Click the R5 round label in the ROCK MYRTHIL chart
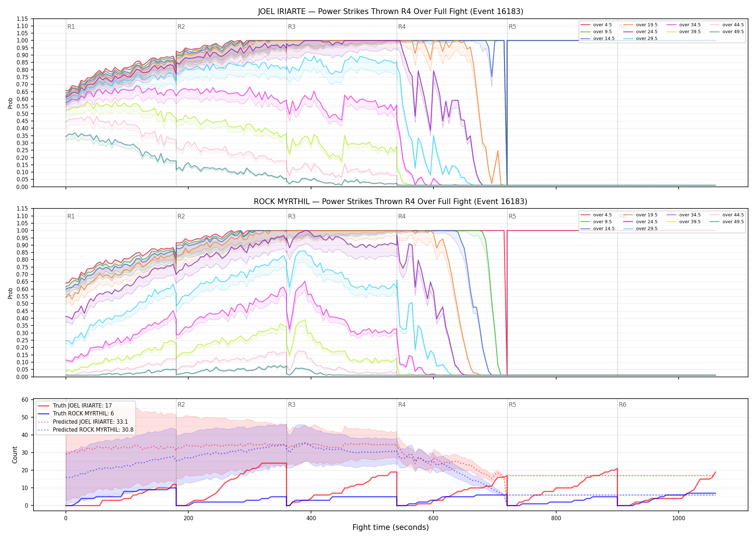Screen dimensions: 756x540 (x=512, y=216)
